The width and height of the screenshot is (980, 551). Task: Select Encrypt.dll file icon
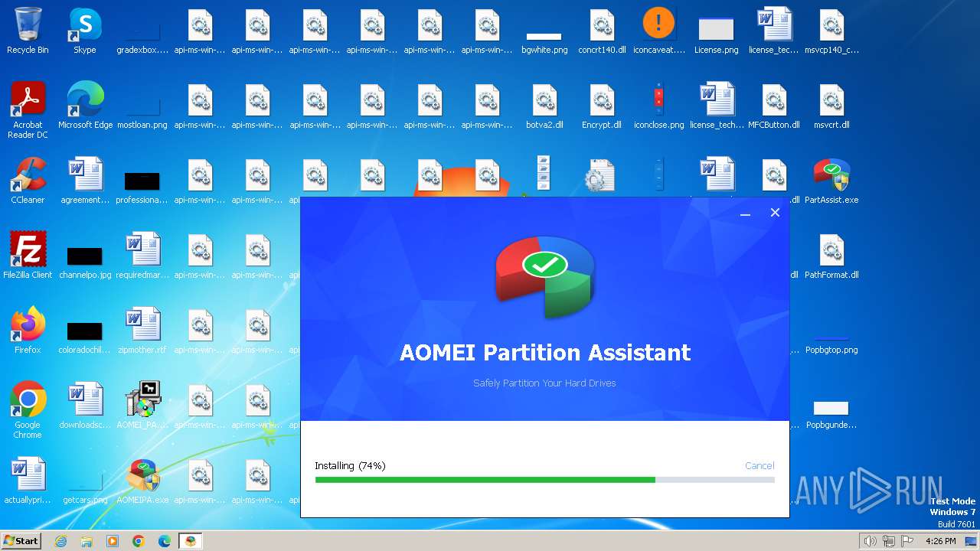click(x=602, y=106)
